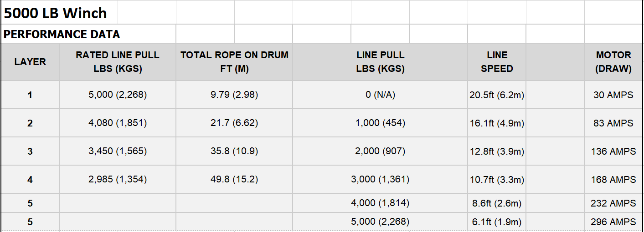Viewport: 644px width, 232px height.
Task: Select the 232 AMPS cell
Action: coord(613,203)
